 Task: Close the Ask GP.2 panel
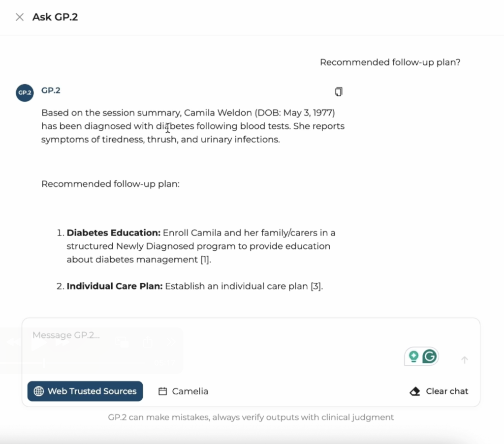coord(20,17)
